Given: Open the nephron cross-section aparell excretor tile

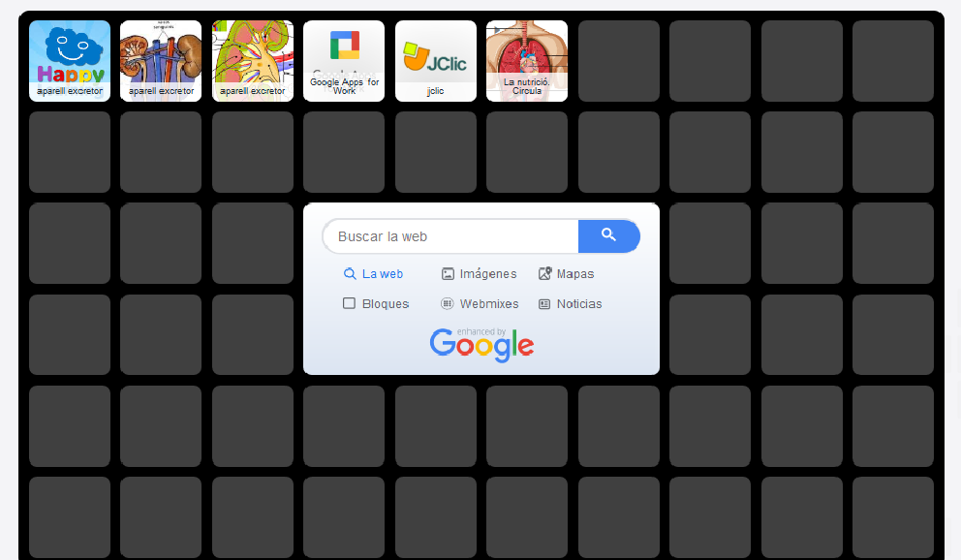Looking at the screenshot, I should [253, 61].
